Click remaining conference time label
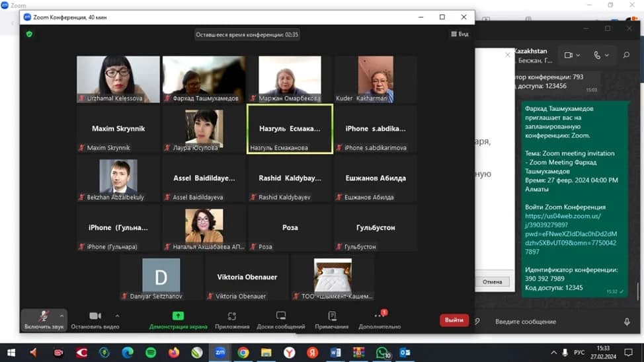The image size is (644, 362). pos(247,34)
